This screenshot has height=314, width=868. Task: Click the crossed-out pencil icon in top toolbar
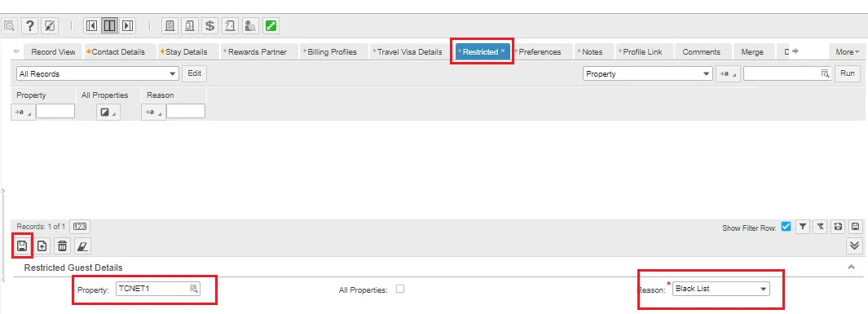click(x=50, y=25)
